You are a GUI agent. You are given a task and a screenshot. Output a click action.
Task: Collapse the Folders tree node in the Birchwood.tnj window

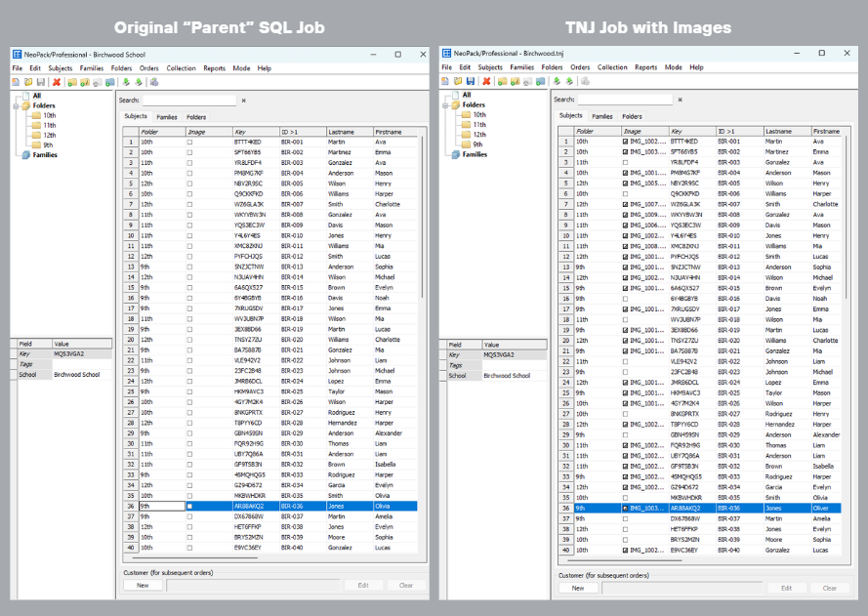pos(445,104)
